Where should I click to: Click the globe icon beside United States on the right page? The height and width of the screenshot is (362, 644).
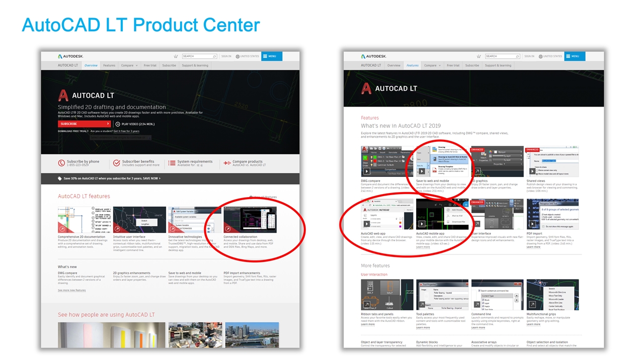(x=540, y=56)
